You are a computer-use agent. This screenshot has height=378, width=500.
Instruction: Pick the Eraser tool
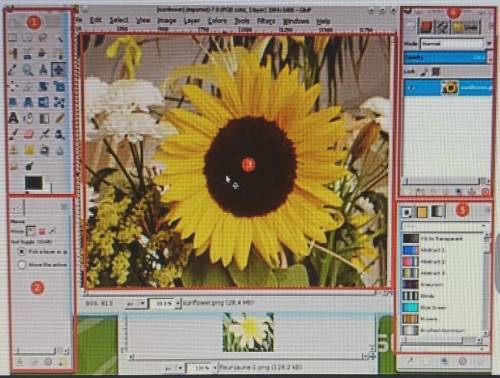point(28,134)
